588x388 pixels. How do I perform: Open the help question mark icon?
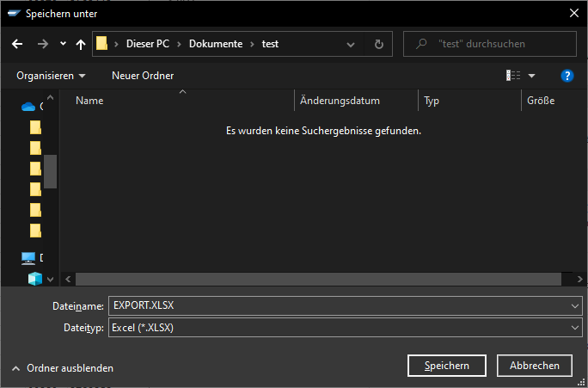(x=567, y=76)
